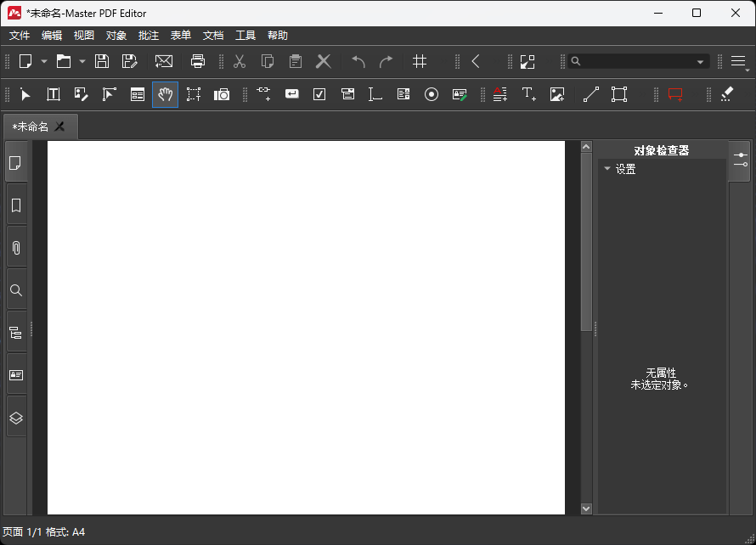
Task: Choose the Add Text tool
Action: click(528, 94)
